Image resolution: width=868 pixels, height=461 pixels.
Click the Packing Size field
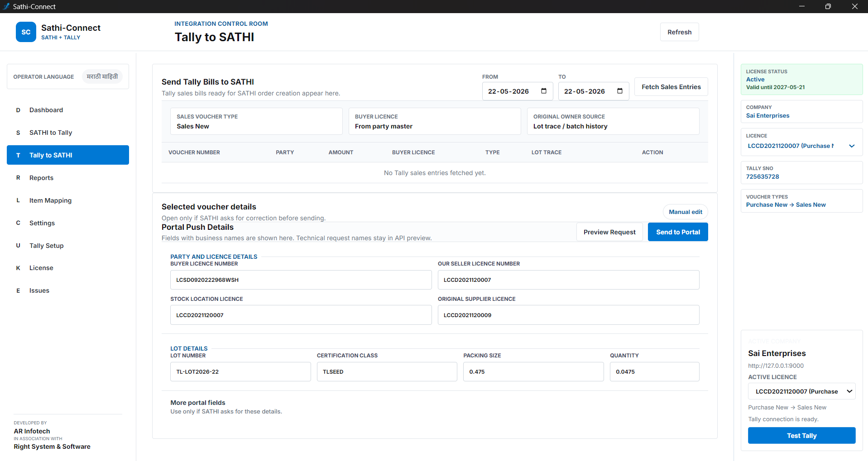[533, 372]
